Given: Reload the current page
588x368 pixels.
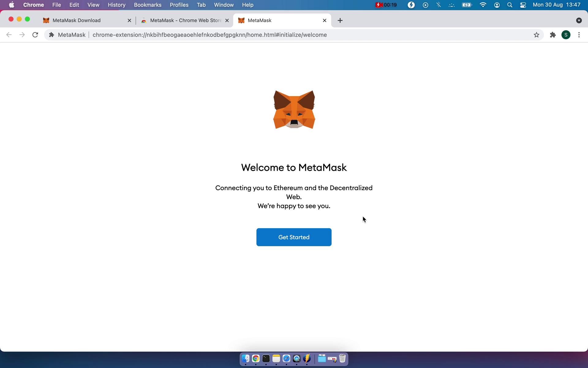Looking at the screenshot, I should (35, 35).
